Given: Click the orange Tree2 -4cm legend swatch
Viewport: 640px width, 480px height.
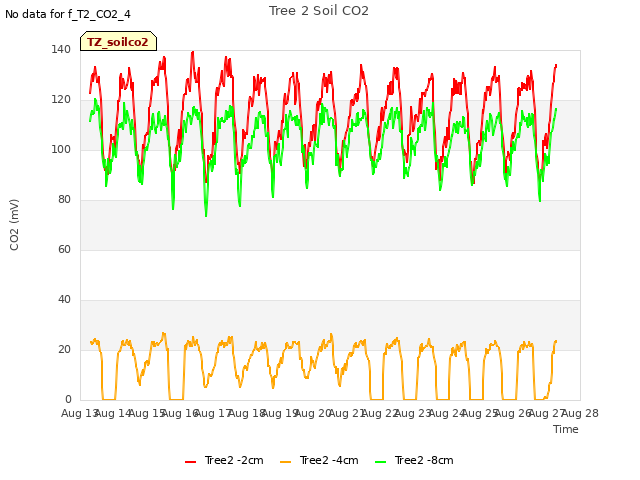Looking at the screenshot, I should click(x=286, y=462).
